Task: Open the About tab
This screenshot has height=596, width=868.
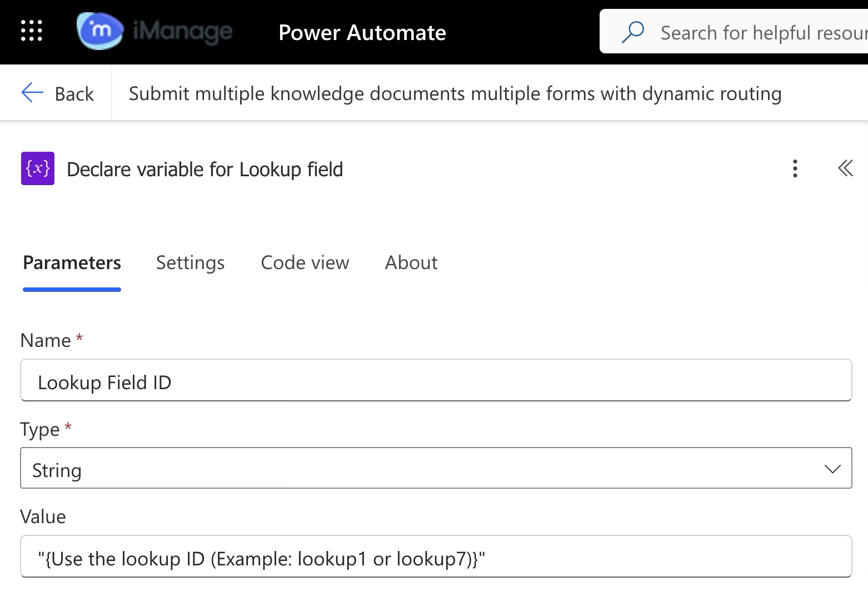Action: pyautogui.click(x=411, y=262)
